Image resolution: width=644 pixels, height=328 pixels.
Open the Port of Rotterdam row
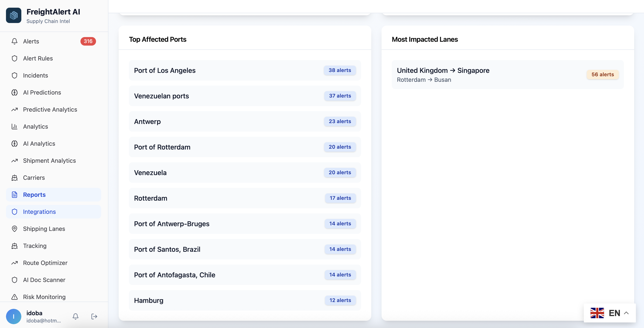tap(245, 147)
